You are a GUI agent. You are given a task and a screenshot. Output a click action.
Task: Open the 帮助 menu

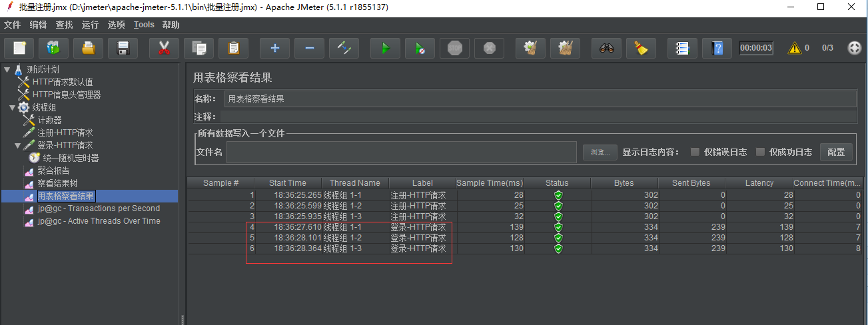click(171, 25)
